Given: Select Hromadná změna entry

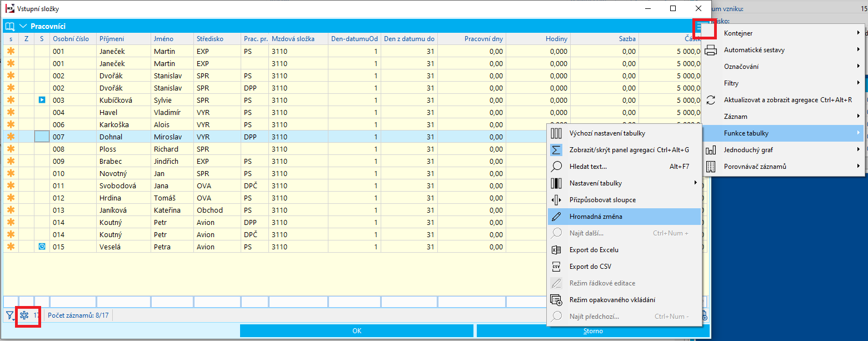Looking at the screenshot, I should tap(625, 217).
